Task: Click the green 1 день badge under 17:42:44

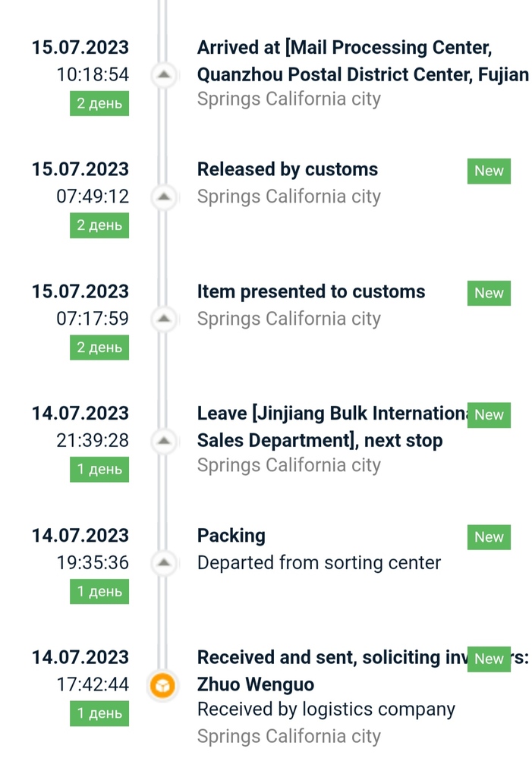Action: point(99,714)
